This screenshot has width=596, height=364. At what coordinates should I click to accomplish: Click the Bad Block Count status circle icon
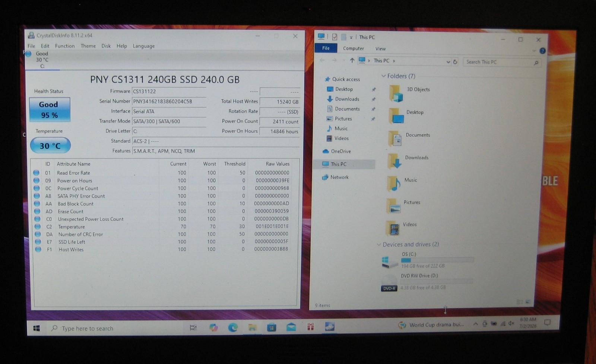[x=37, y=204]
